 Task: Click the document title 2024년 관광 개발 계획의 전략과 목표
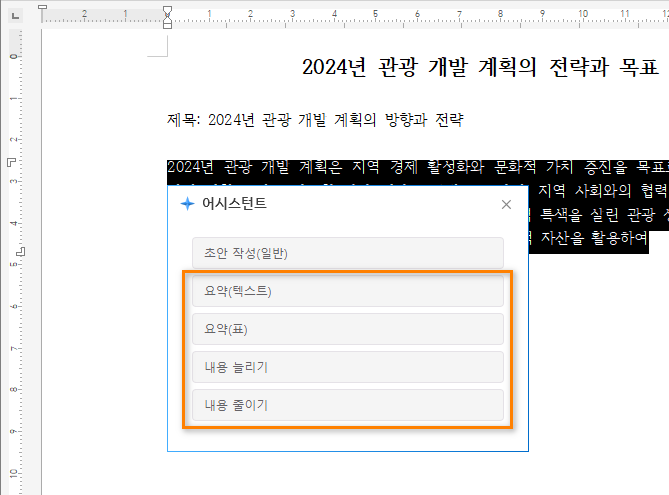(x=480, y=67)
